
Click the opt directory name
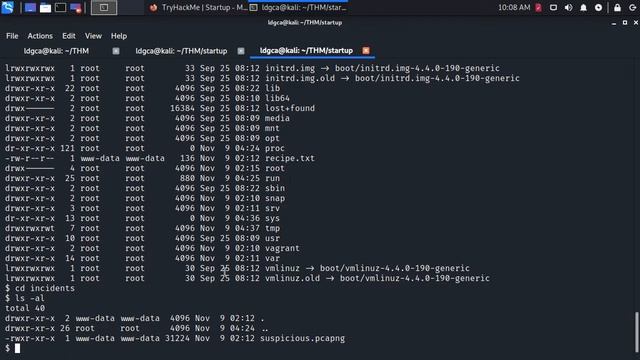(273, 138)
